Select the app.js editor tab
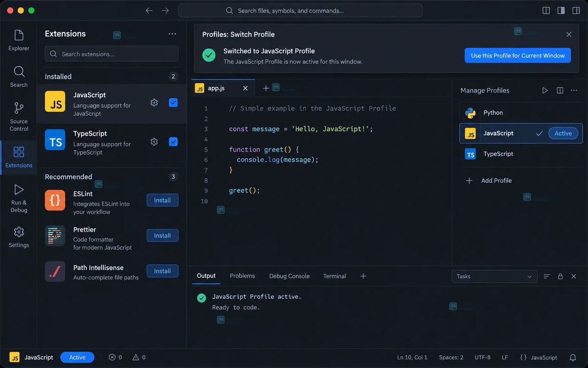 (x=223, y=88)
